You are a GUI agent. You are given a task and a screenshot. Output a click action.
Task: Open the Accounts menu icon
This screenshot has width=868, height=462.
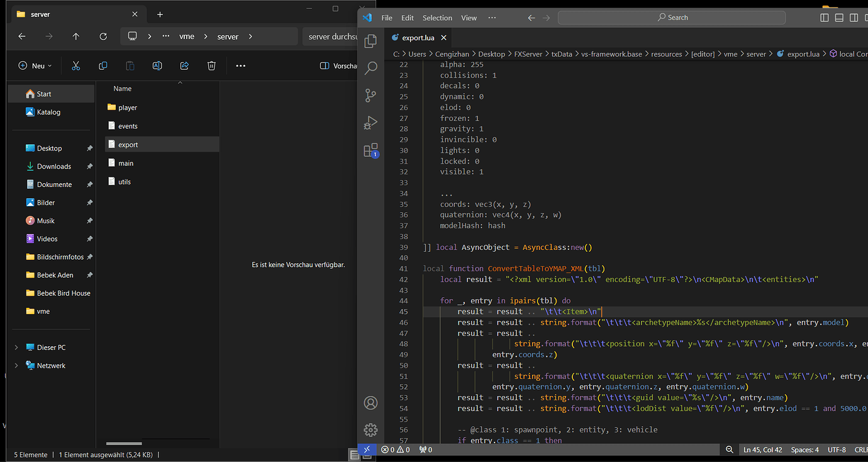pyautogui.click(x=370, y=403)
